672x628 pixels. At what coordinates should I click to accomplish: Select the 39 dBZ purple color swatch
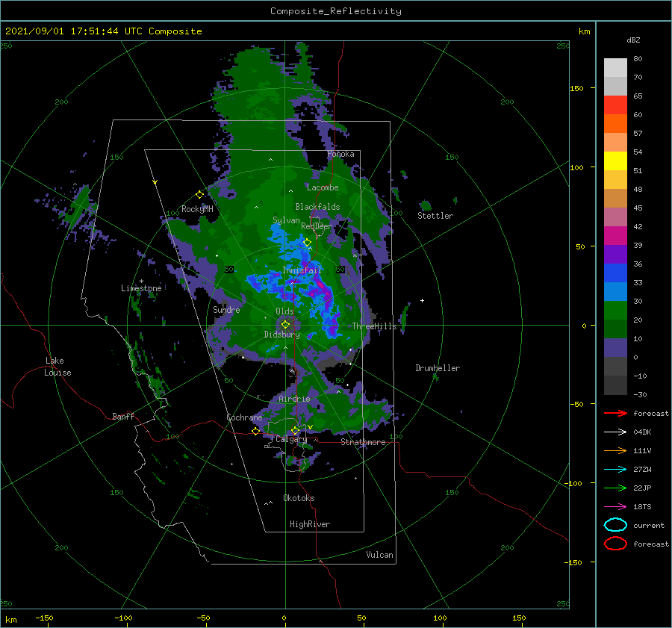point(615,254)
